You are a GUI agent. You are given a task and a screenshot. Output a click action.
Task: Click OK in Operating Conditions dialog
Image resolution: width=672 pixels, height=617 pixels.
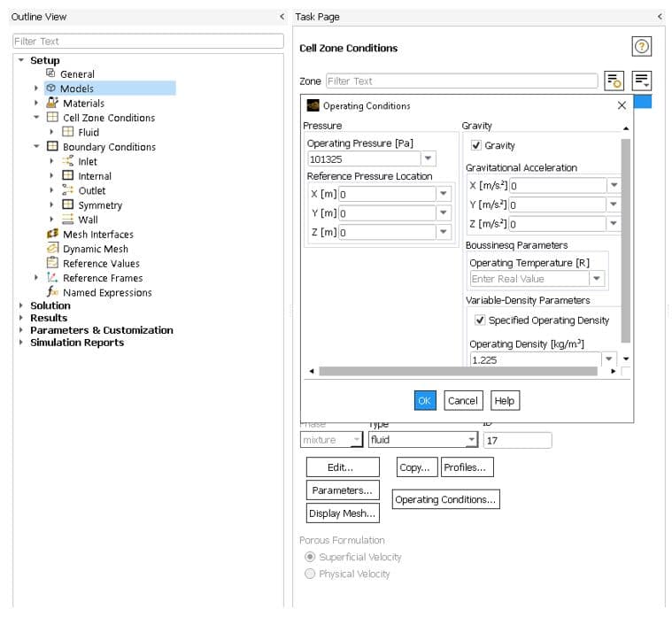pos(425,400)
